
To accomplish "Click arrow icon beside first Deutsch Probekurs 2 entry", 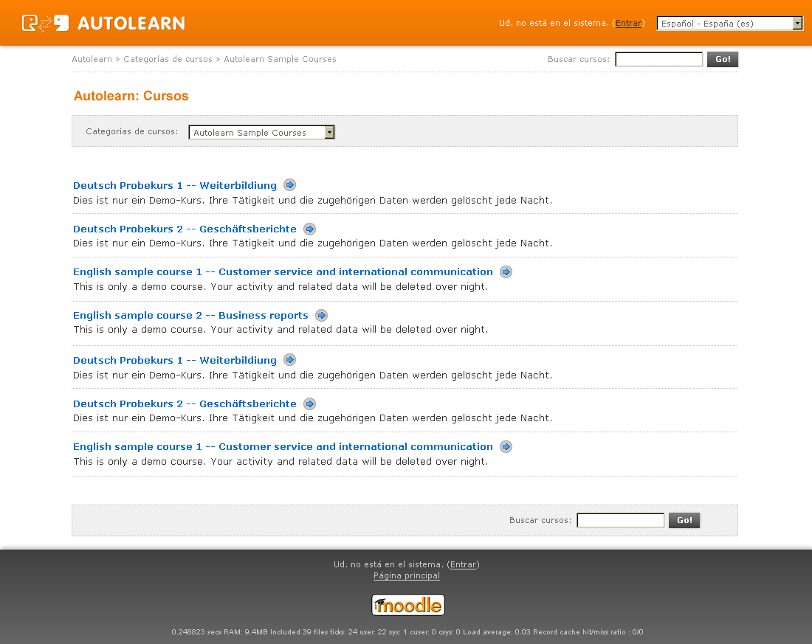I will 310,229.
